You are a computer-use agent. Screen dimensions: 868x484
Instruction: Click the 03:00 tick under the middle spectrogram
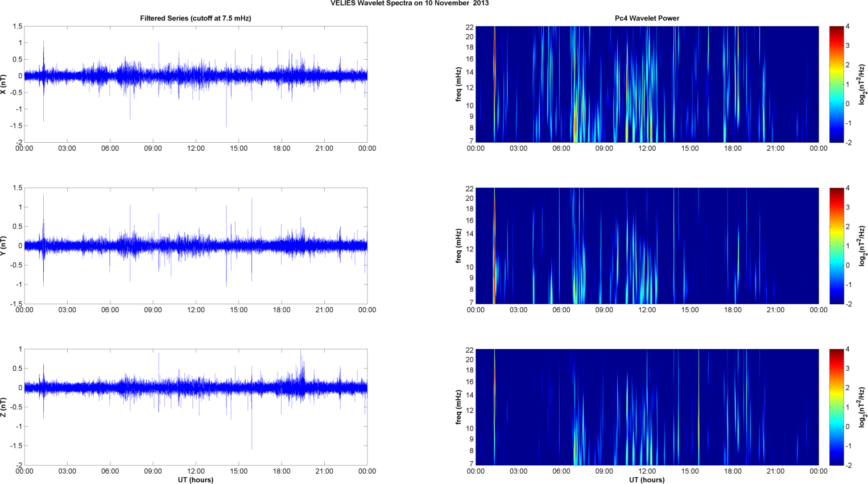[518, 310]
